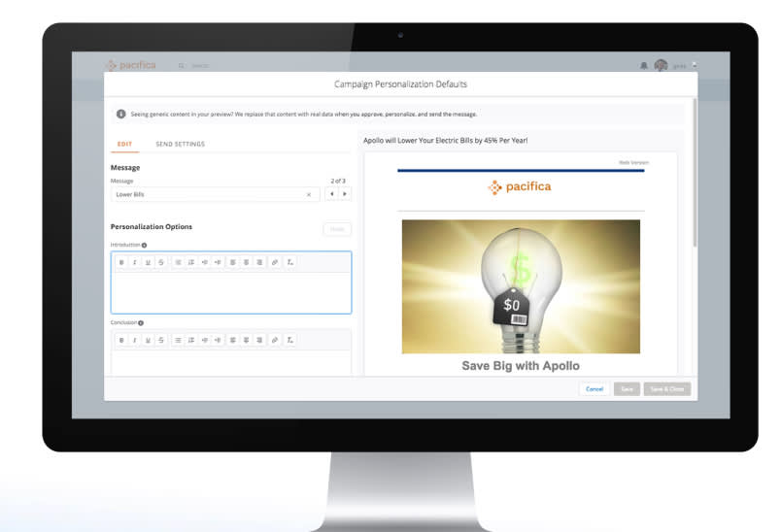781x532 pixels.
Task: Toggle Italic in the Introduction editor toolbar
Action: point(134,262)
